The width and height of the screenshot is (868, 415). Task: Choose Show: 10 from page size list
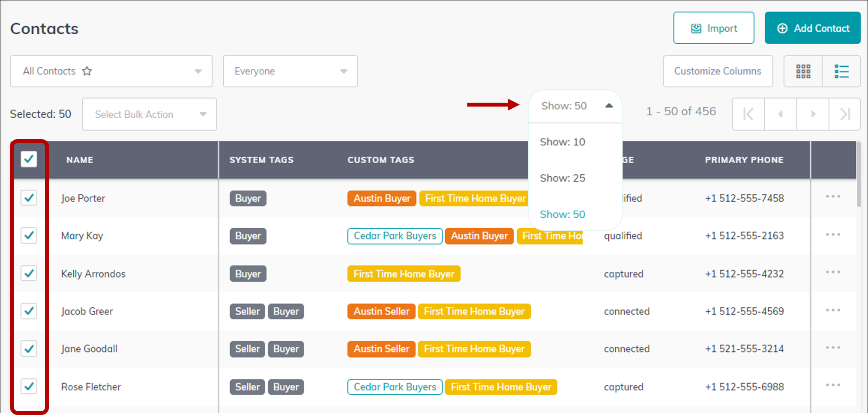pyautogui.click(x=562, y=142)
